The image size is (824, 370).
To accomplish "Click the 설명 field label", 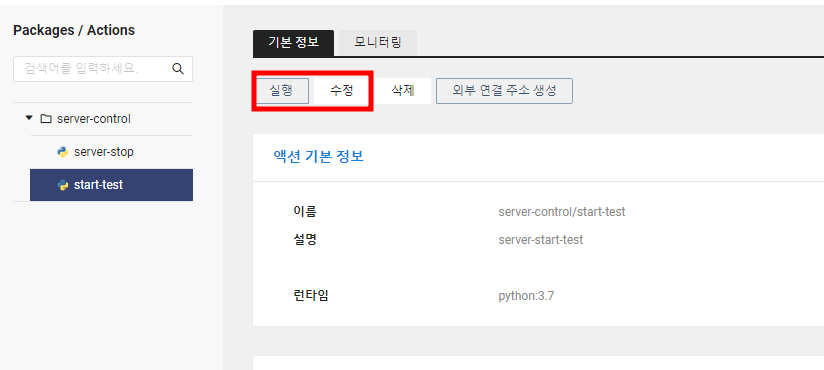I will pos(305,240).
